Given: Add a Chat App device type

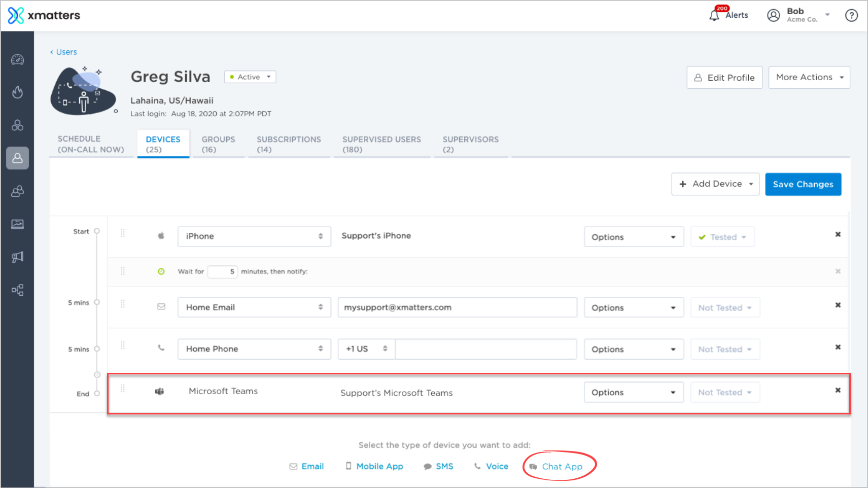Looking at the screenshot, I should click(556, 467).
